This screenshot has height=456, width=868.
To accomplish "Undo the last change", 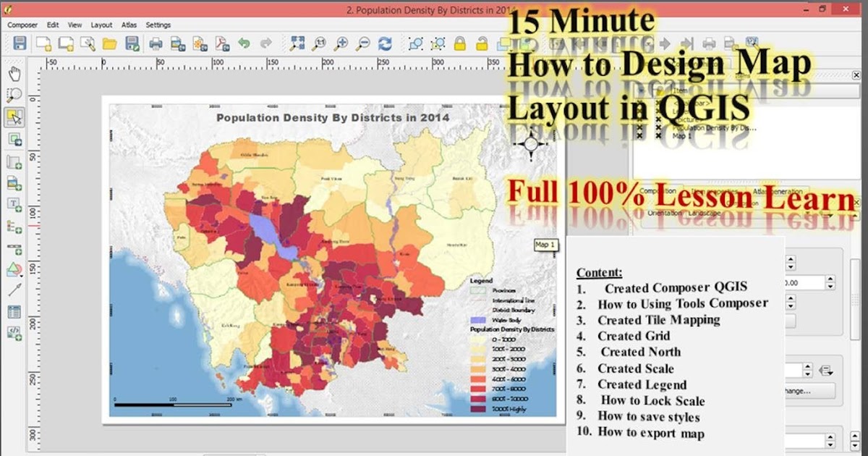I will [244, 43].
